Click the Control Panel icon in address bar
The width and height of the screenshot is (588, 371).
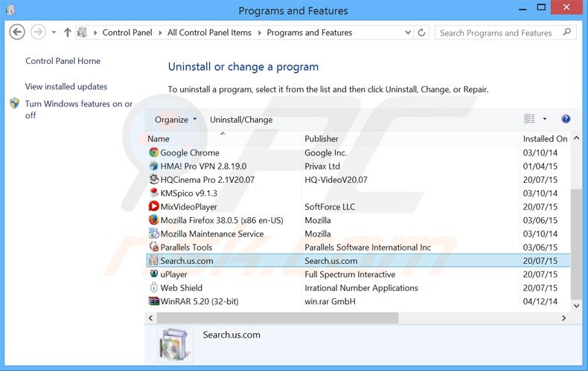[82, 33]
